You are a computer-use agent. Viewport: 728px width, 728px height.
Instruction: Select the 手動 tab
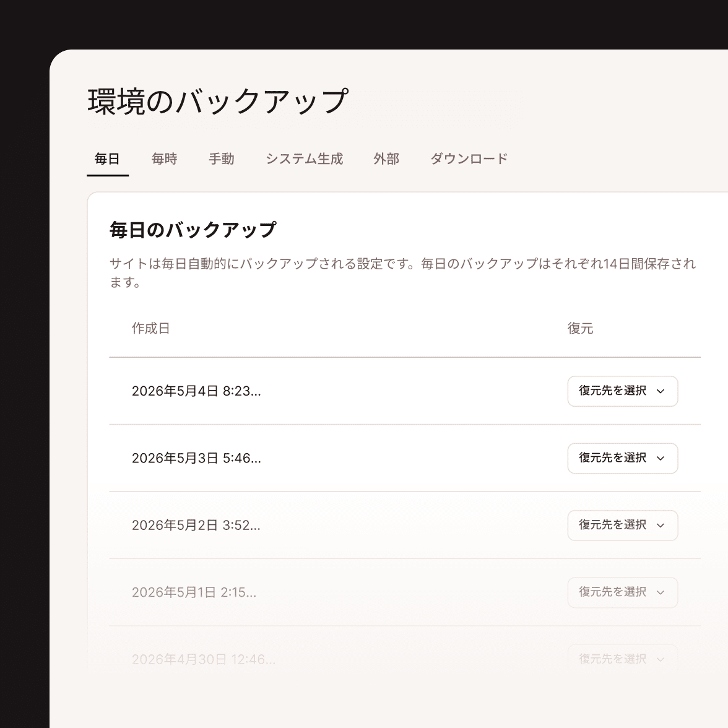[222, 158]
